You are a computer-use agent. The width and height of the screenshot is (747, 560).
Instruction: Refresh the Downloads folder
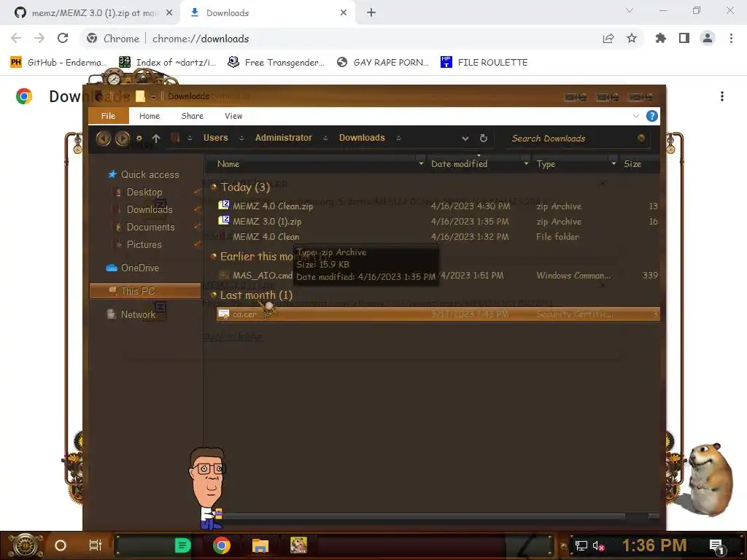(x=483, y=138)
